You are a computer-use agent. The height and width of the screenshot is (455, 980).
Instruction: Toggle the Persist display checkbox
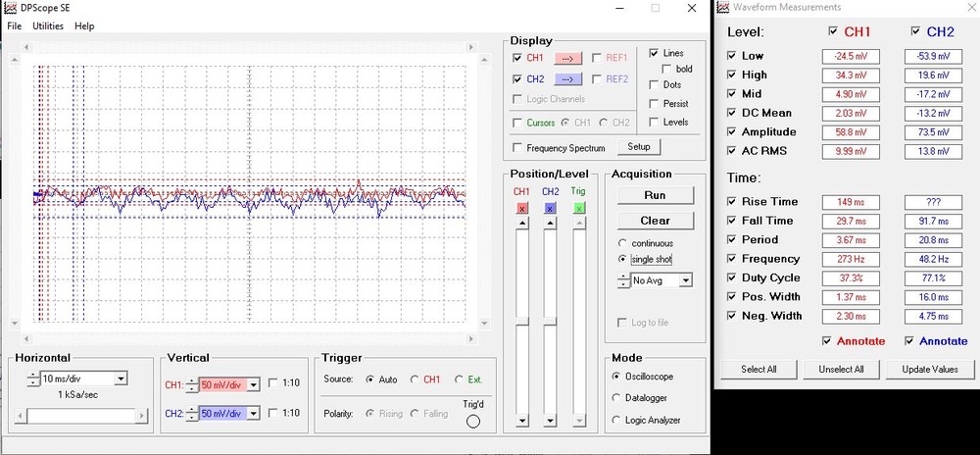tap(655, 103)
